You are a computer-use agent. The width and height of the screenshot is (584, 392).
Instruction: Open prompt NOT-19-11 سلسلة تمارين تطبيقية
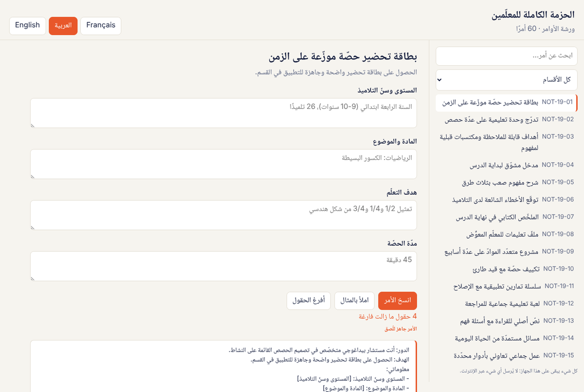pos(506,286)
